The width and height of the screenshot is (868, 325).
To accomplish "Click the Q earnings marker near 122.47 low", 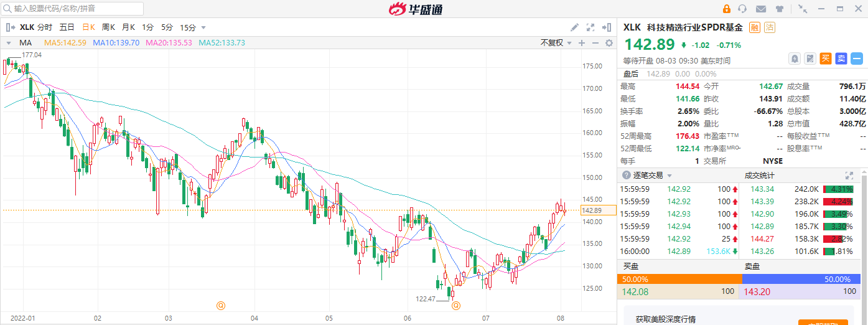I will 456,305.
